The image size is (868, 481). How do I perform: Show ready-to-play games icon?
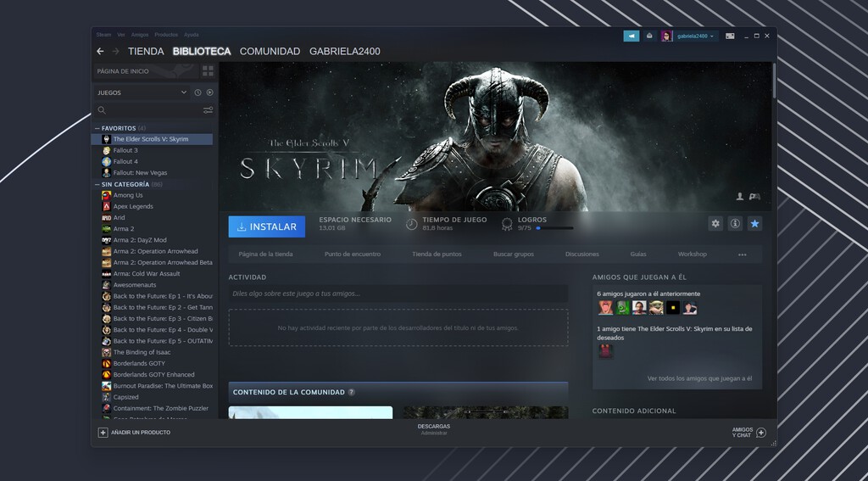210,92
